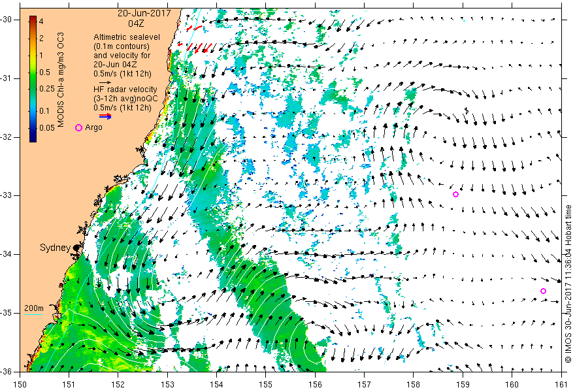Select the Argo float marker near 159E 33S

pyautogui.click(x=456, y=194)
